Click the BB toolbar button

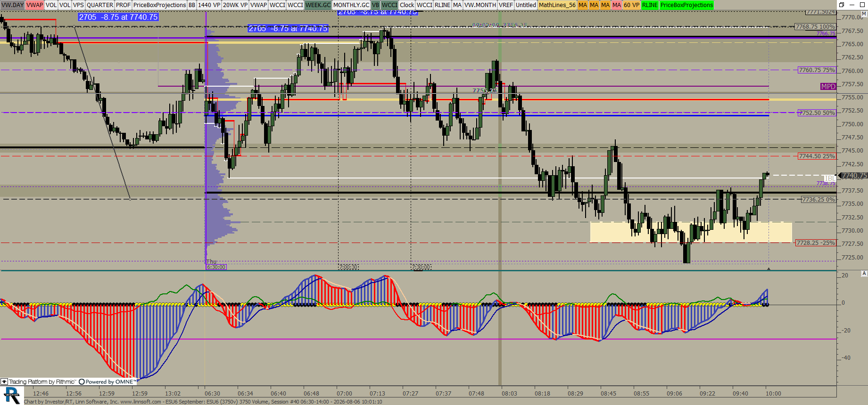(x=192, y=5)
